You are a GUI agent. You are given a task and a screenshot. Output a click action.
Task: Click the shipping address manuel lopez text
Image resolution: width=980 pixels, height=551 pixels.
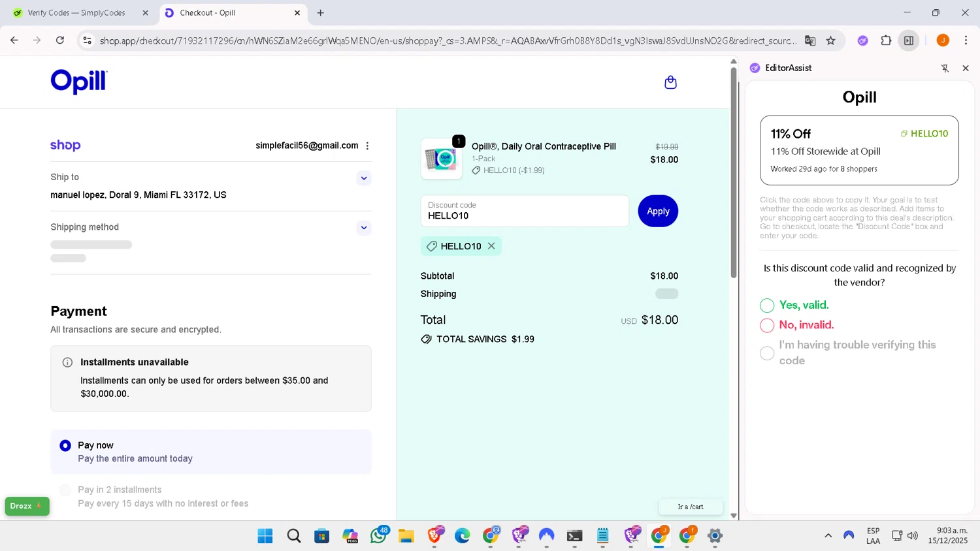pyautogui.click(x=139, y=195)
